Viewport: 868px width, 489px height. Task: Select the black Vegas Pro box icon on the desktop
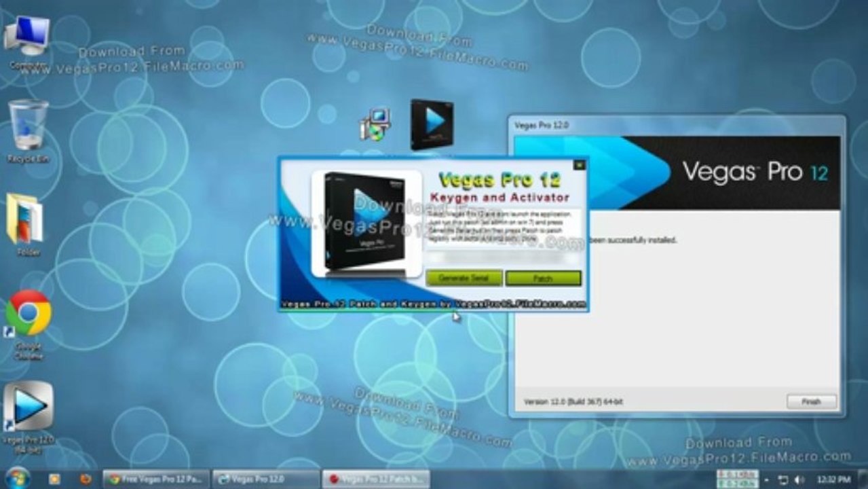tap(431, 124)
